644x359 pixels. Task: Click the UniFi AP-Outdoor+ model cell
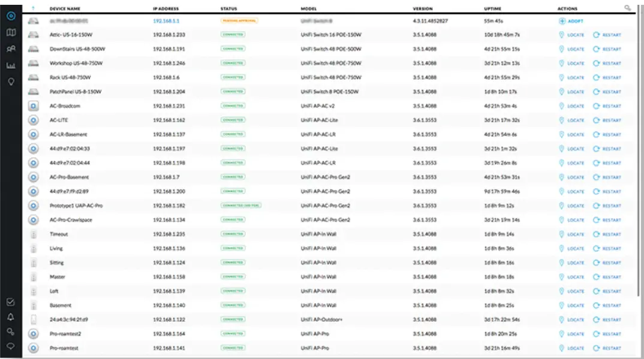321,319
